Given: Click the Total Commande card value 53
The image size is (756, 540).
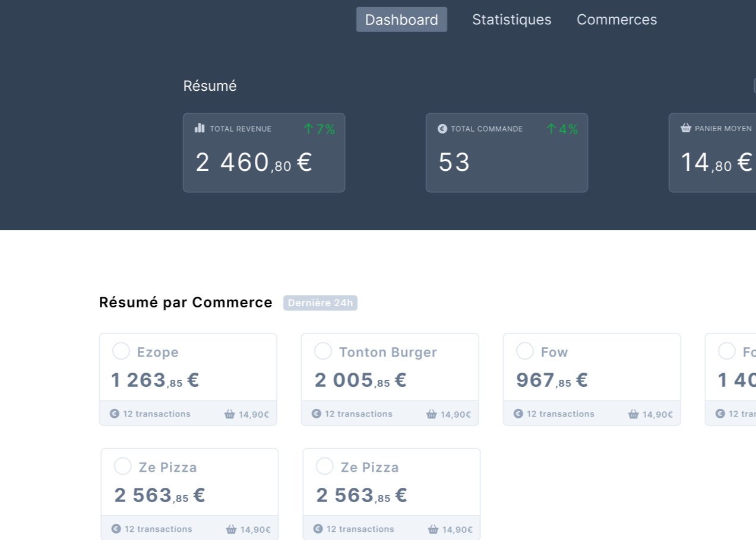Looking at the screenshot, I should pos(454,163).
